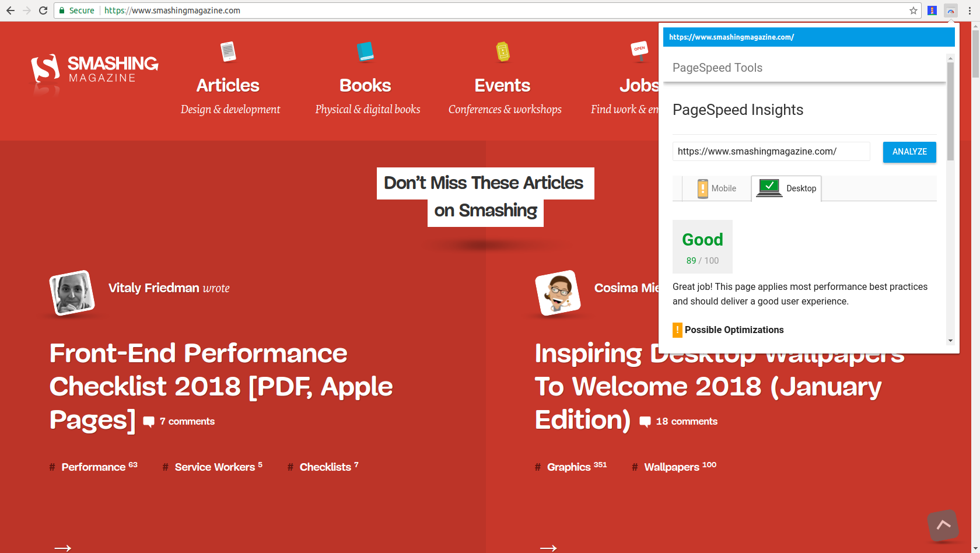
Task: Click the browser back arrow
Action: point(10,10)
